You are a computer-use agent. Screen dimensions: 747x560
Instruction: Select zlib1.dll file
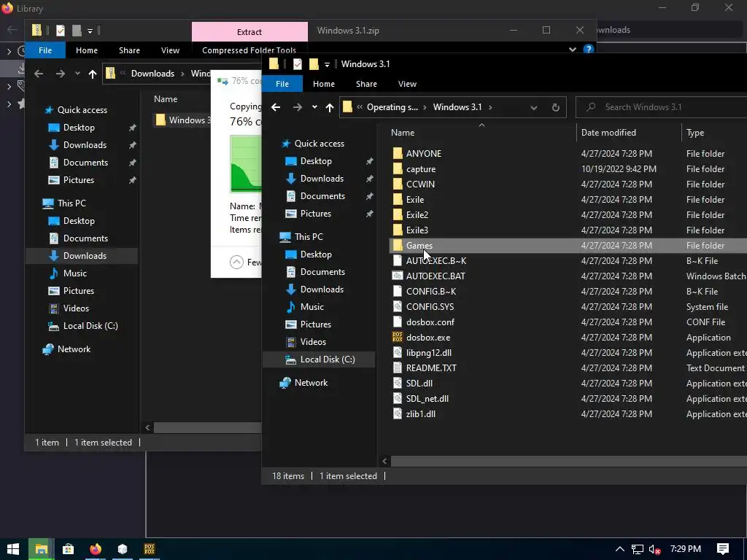click(421, 414)
